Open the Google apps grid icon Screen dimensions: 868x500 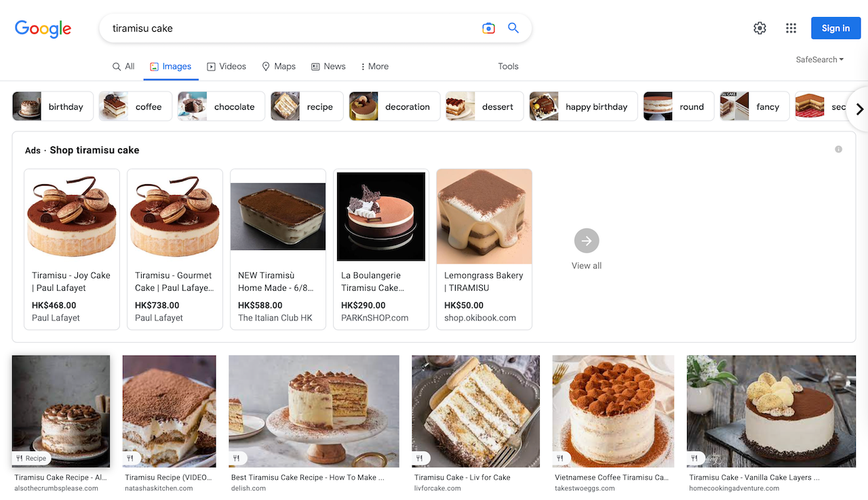pos(791,28)
